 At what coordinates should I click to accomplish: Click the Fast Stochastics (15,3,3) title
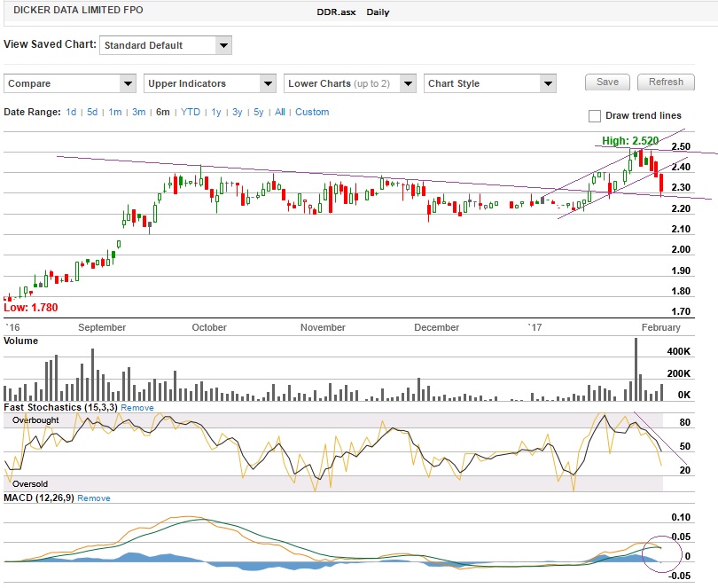(x=61, y=407)
